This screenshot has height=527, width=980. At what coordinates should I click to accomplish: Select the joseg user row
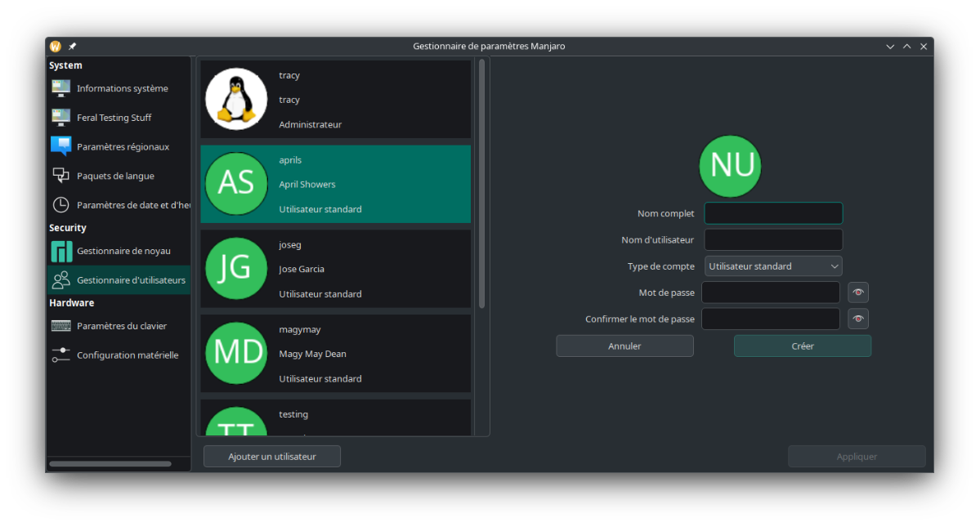click(x=336, y=269)
